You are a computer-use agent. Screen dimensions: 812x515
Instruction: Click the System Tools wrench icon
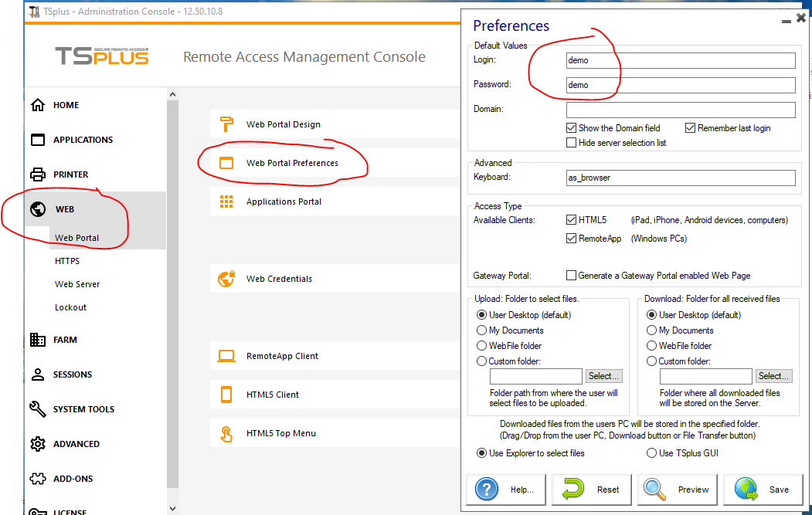click(38, 409)
